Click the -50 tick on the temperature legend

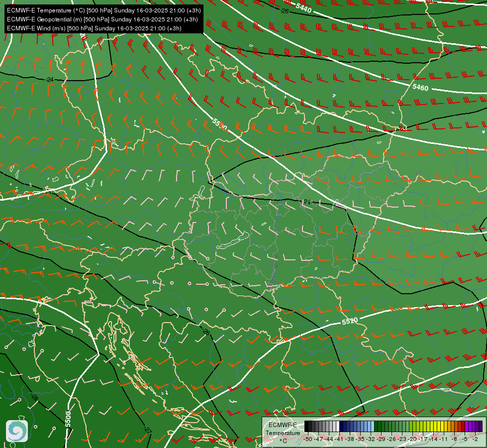308,439
